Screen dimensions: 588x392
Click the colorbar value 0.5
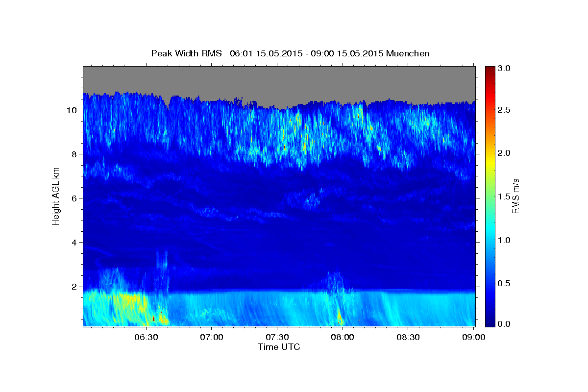tap(504, 283)
